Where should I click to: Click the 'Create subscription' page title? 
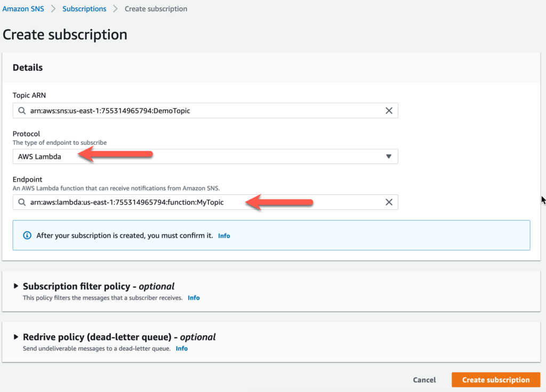click(x=65, y=35)
